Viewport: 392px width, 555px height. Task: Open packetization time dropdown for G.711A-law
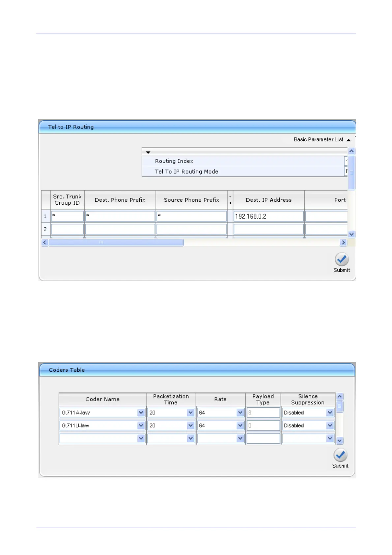tap(190, 413)
